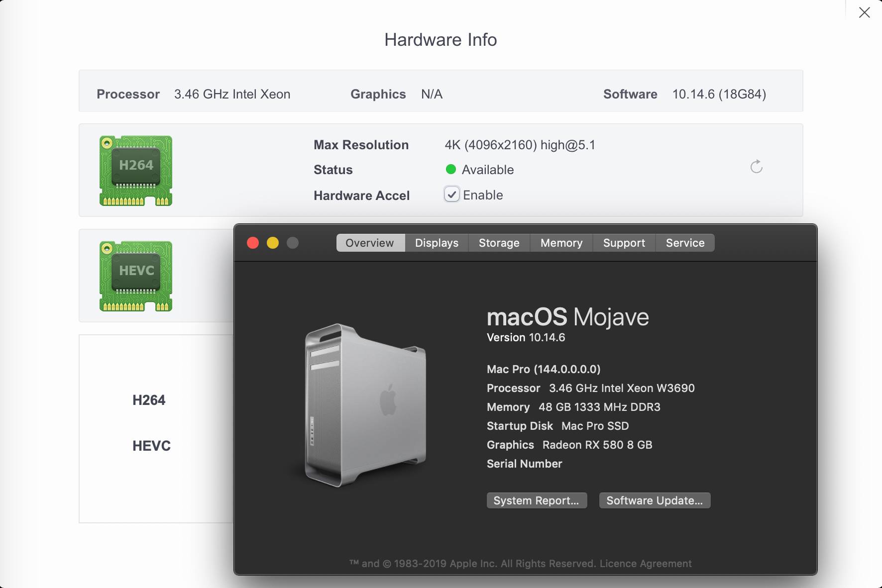Open System Report
This screenshot has height=588, width=882.
pyautogui.click(x=537, y=500)
